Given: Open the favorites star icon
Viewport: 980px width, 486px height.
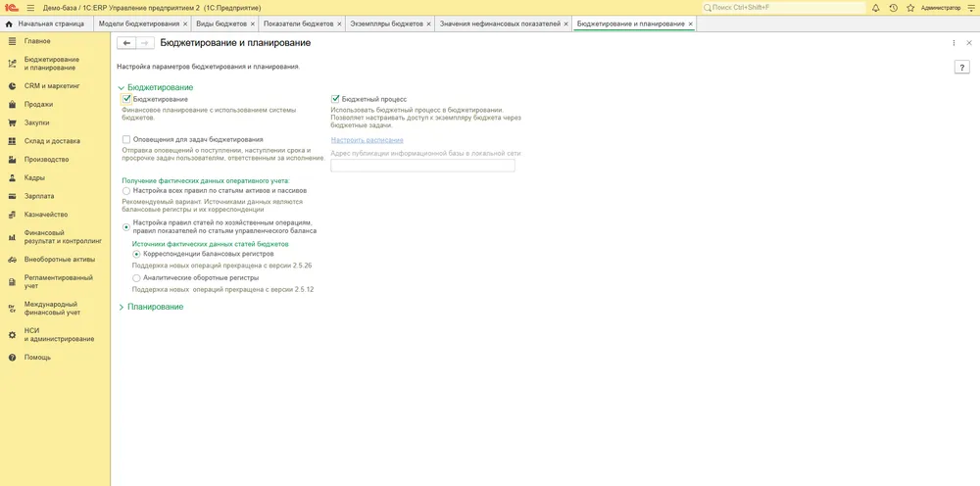Looking at the screenshot, I should pos(910,8).
